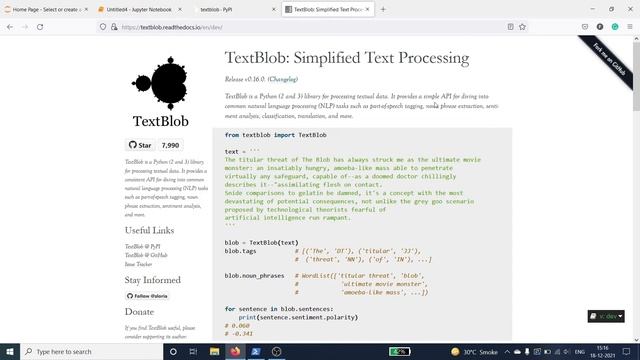
Task: Click the Follow @sloria GitHub button
Action: click(x=147, y=296)
